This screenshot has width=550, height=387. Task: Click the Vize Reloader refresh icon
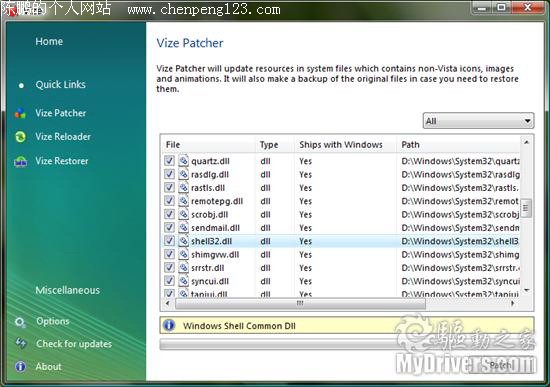tap(20, 137)
